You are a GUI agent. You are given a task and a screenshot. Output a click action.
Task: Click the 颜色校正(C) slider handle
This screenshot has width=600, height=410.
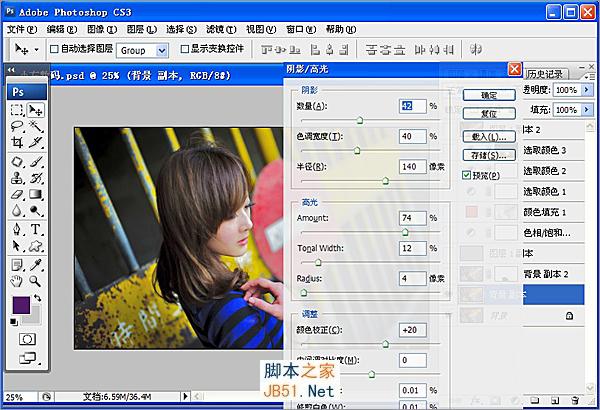(386, 344)
